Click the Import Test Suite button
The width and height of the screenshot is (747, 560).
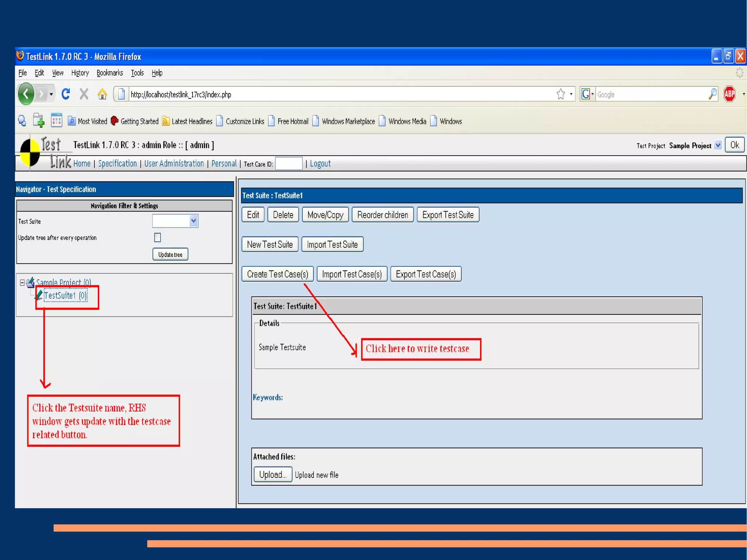(x=332, y=244)
